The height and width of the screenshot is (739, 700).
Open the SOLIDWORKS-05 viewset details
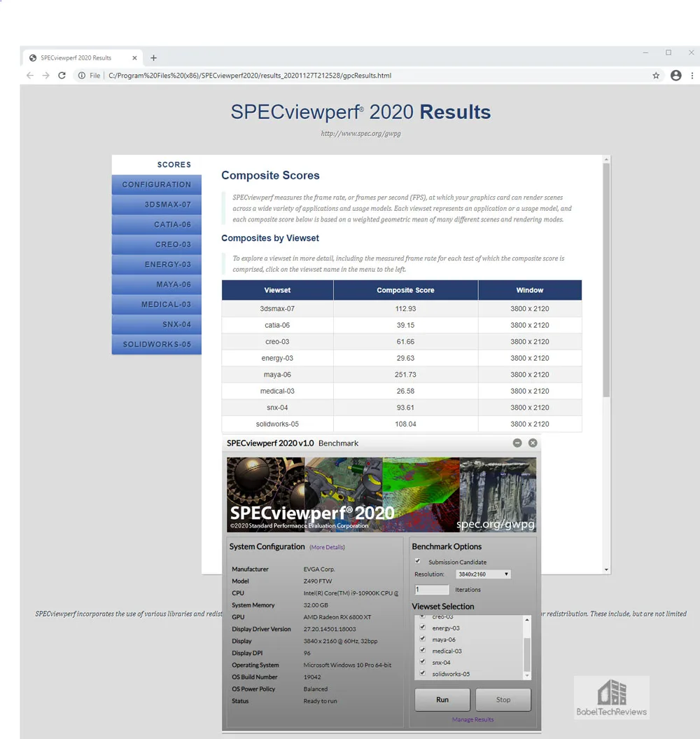(x=156, y=345)
